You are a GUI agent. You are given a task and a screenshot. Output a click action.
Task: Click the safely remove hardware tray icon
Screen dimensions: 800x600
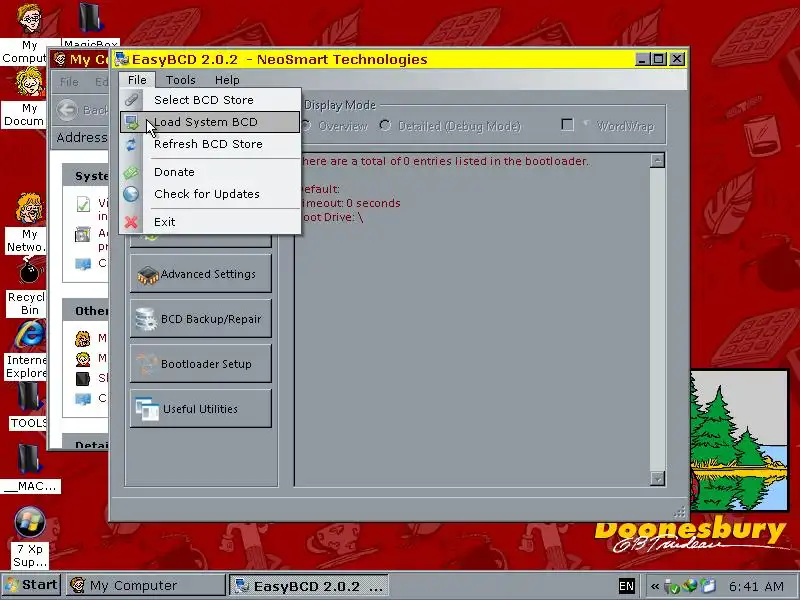tap(671, 587)
